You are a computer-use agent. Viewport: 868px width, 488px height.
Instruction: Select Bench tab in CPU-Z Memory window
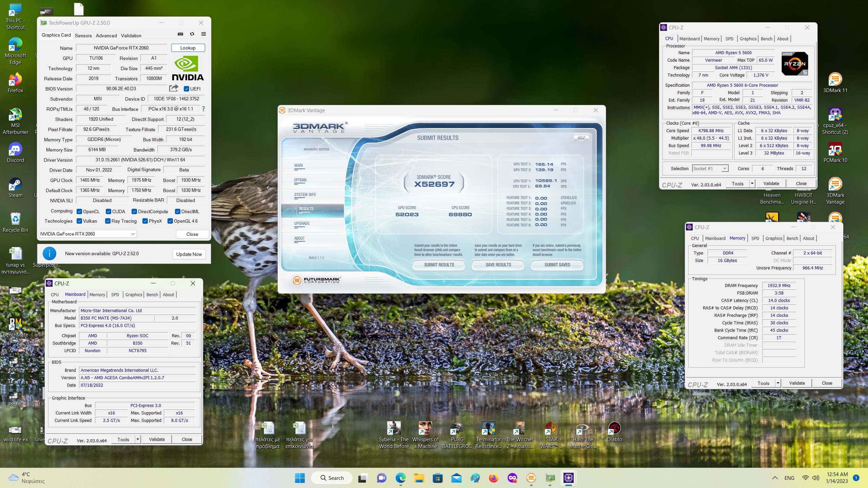pyautogui.click(x=792, y=238)
